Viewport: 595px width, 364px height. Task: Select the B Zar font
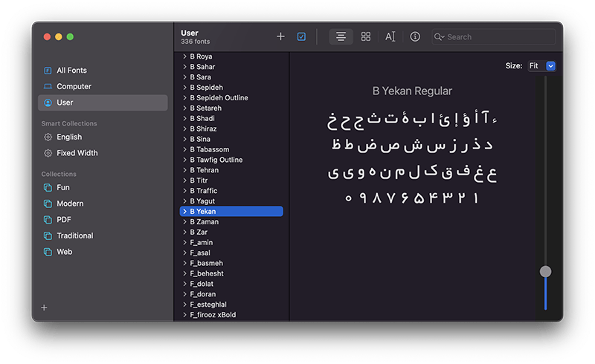(199, 232)
